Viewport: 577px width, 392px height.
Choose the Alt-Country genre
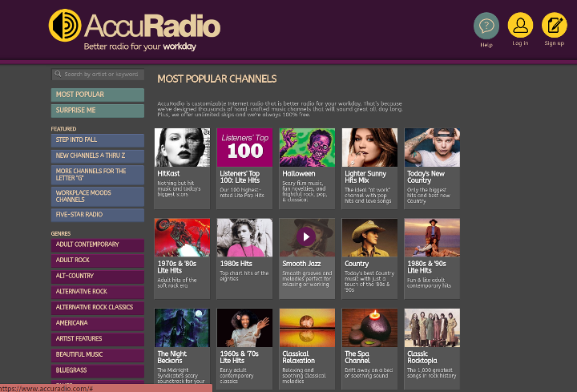(x=98, y=277)
